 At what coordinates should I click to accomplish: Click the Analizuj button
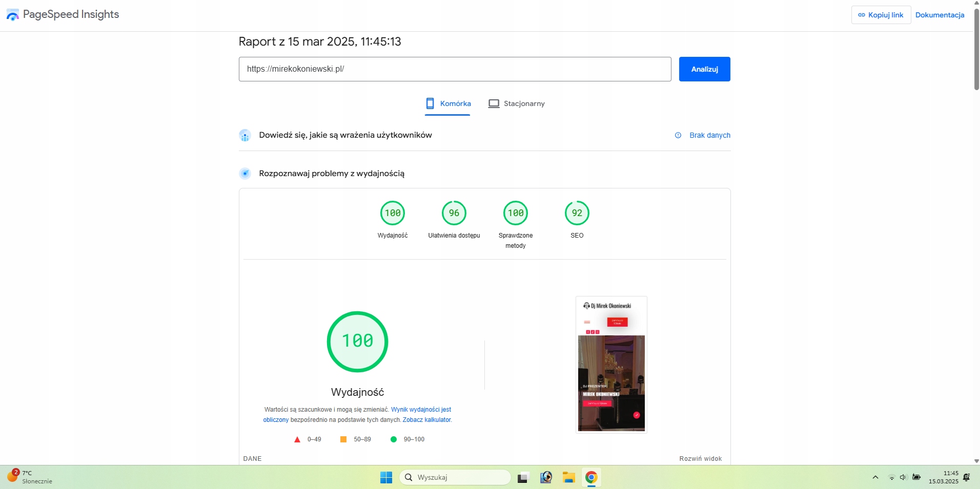(x=705, y=69)
